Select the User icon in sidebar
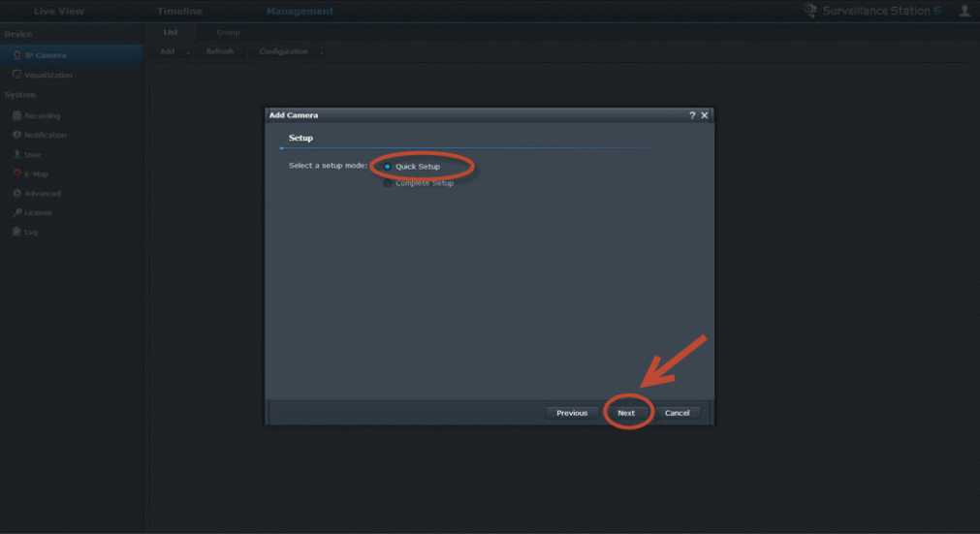Image resolution: width=980 pixels, height=534 pixels. 16,154
